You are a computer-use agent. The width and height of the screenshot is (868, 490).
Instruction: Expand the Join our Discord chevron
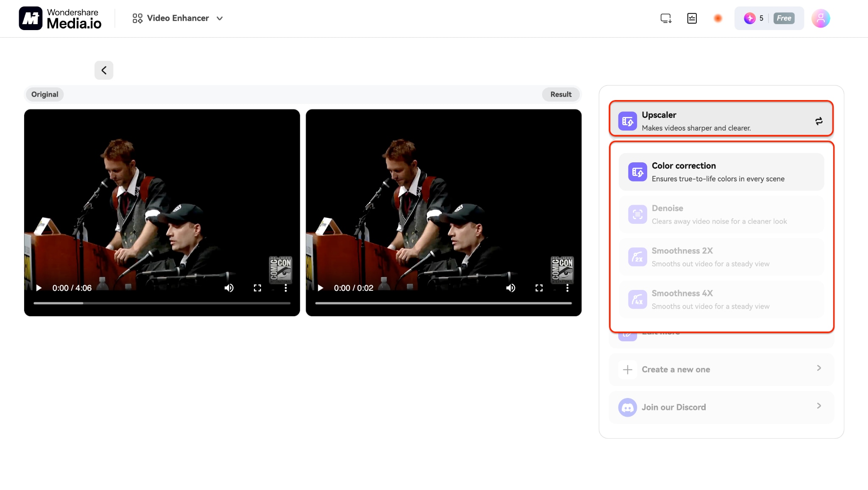pyautogui.click(x=819, y=406)
